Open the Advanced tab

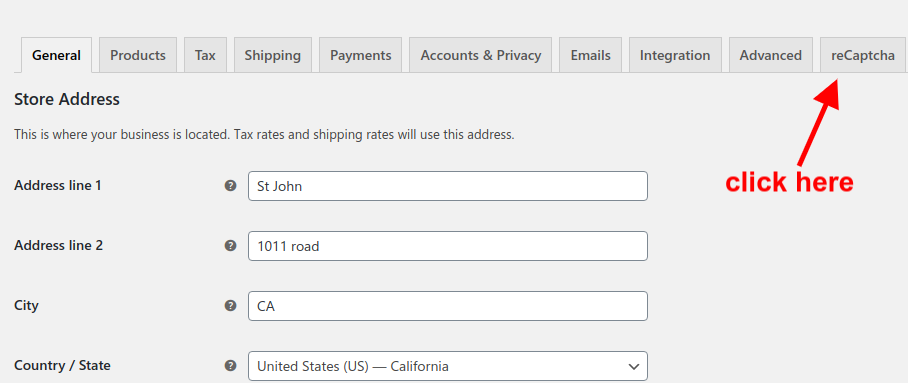[771, 56]
